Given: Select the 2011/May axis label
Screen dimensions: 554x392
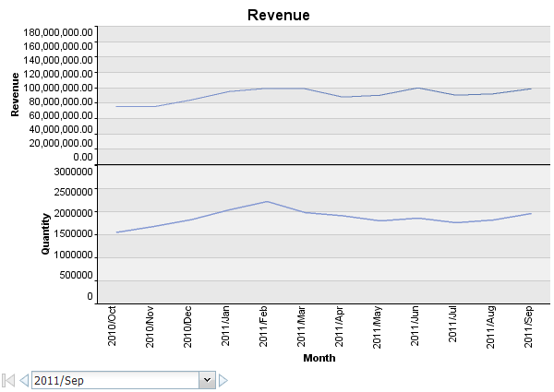Looking at the screenshot, I should tap(377, 327).
